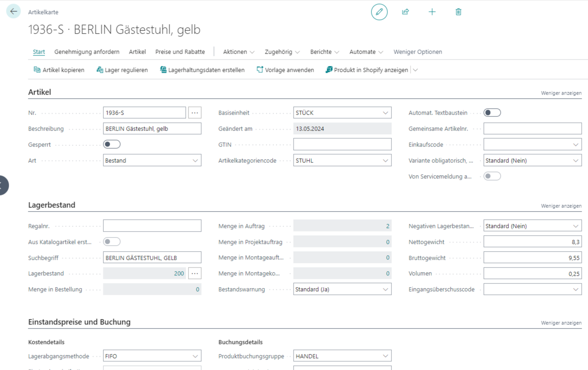588x370 pixels.
Task: Click the share icon
Action: tap(406, 12)
